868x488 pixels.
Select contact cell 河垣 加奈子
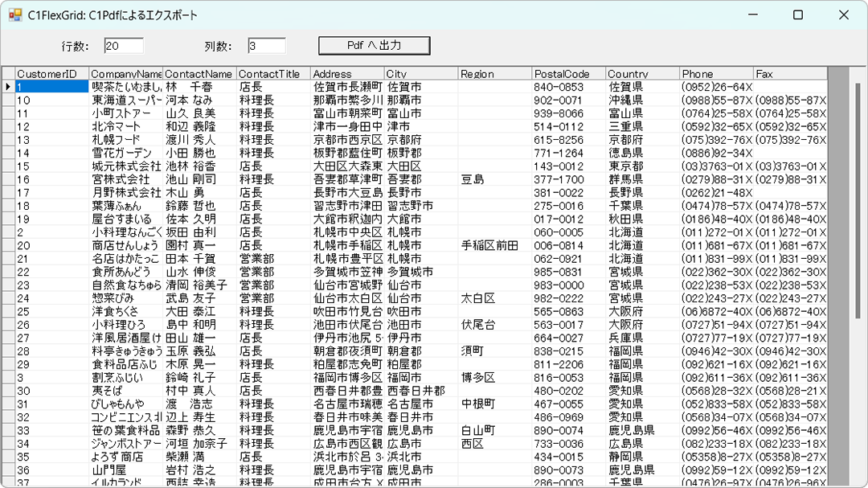click(200, 444)
